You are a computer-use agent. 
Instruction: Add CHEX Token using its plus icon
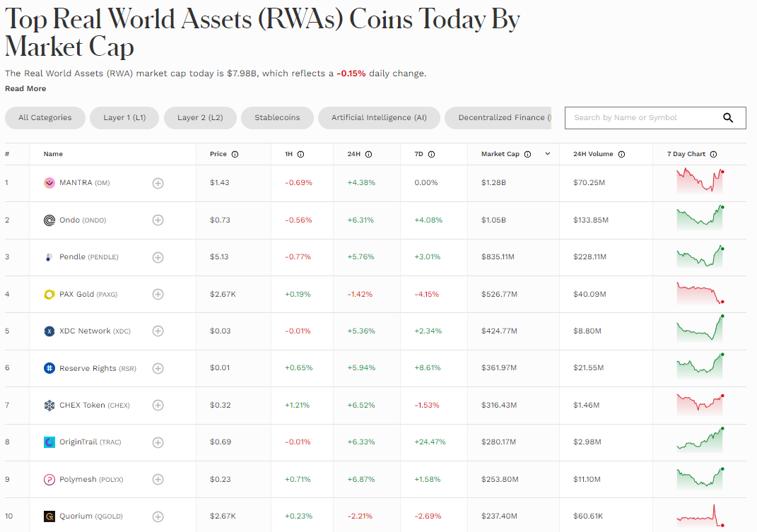click(158, 406)
